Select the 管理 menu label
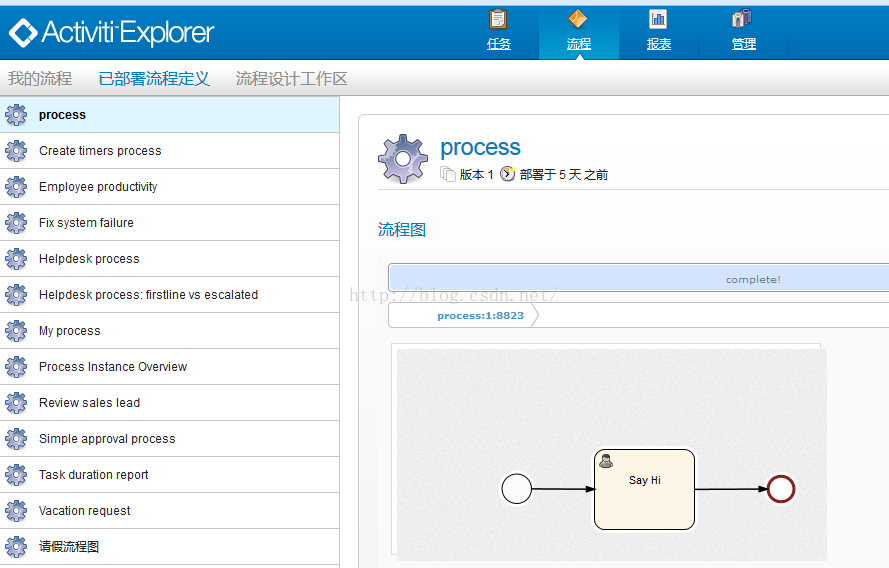The width and height of the screenshot is (889, 568). click(743, 44)
